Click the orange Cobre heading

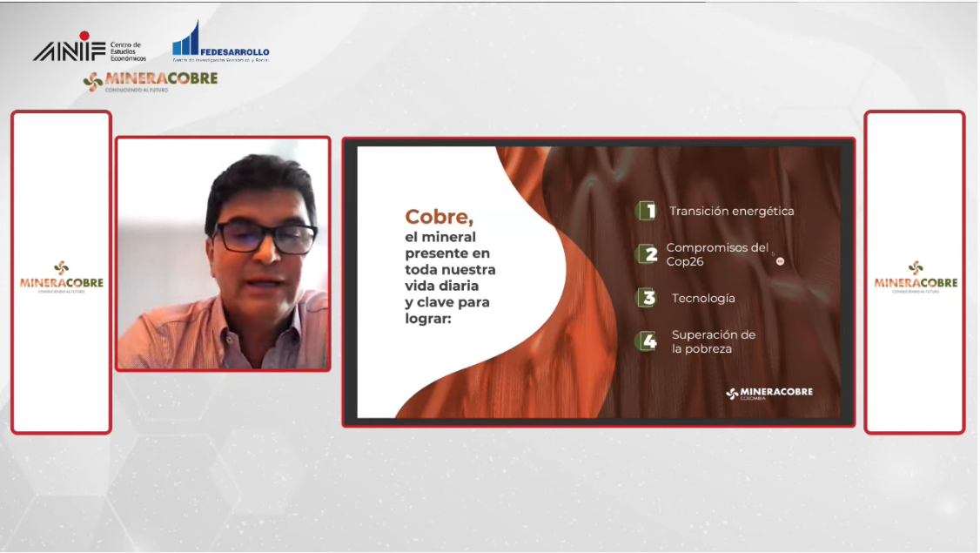coord(440,217)
